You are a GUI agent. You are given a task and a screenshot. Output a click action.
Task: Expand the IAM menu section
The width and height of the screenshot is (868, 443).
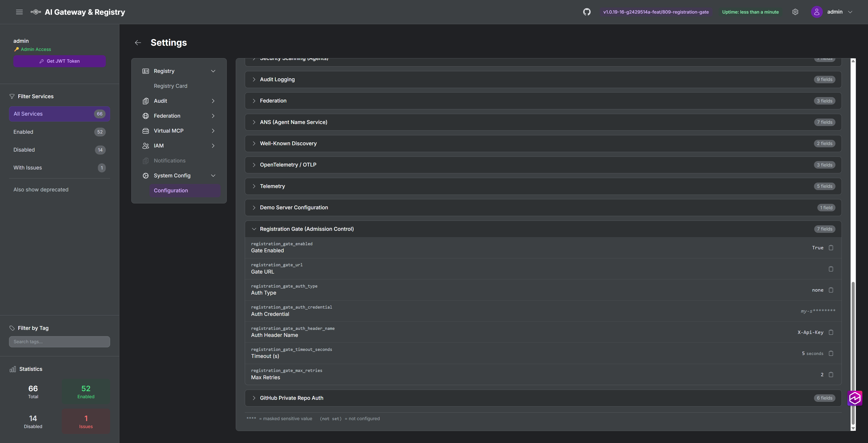point(213,146)
